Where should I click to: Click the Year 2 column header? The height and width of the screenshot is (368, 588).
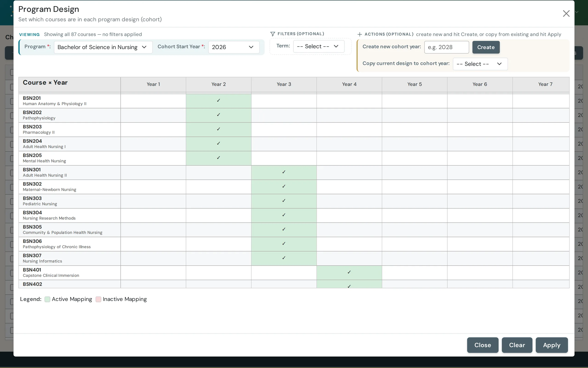[218, 84]
